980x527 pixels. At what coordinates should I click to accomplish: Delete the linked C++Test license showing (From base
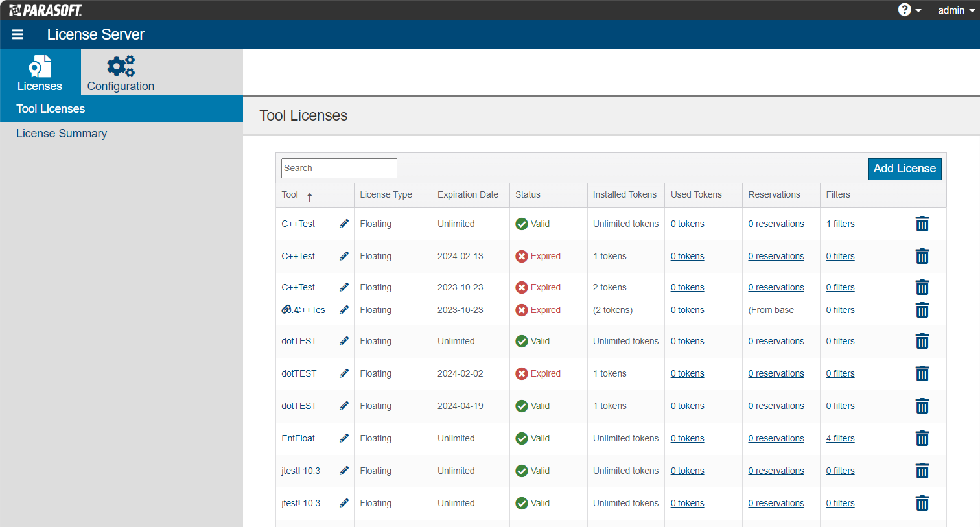[922, 310]
